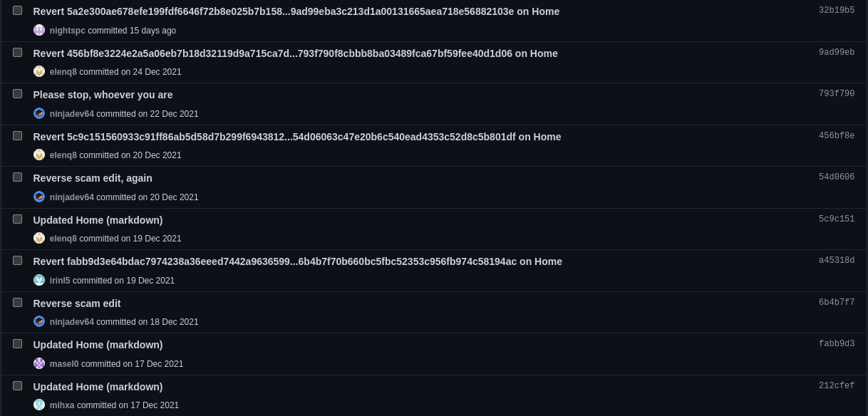Click elenq8's avatar next to 9ad99eb commit
Viewport: 868px width, 416px height.
click(x=39, y=71)
